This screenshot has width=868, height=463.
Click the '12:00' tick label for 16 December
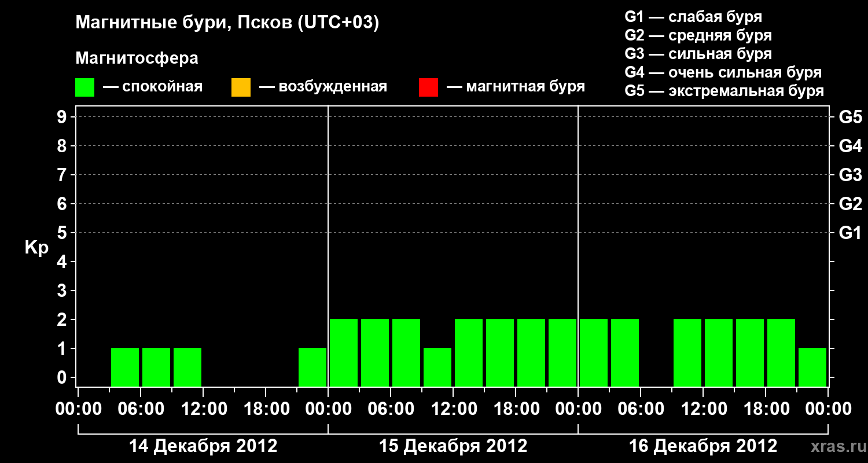(x=703, y=409)
